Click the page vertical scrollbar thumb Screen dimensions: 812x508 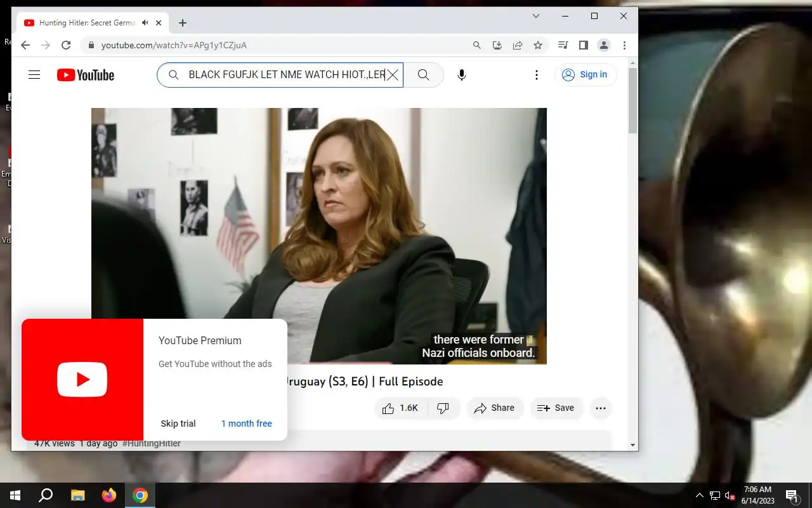coord(632,100)
